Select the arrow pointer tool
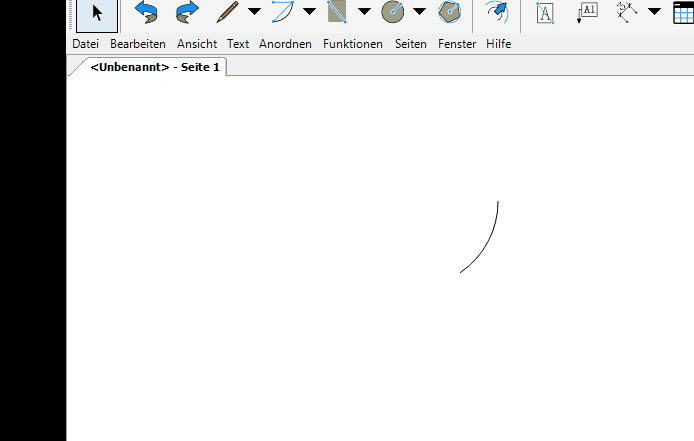Viewport: 694px width, 441px height. (97, 13)
